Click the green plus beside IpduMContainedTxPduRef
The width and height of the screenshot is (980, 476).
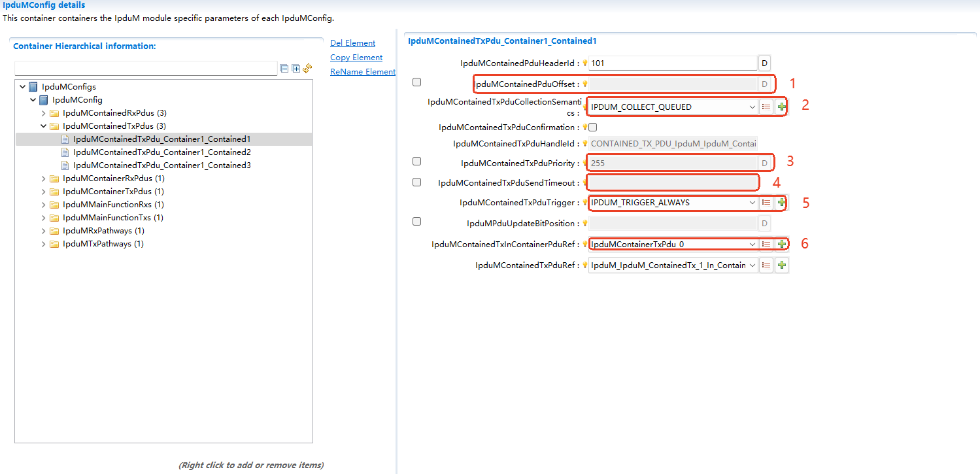[781, 265]
